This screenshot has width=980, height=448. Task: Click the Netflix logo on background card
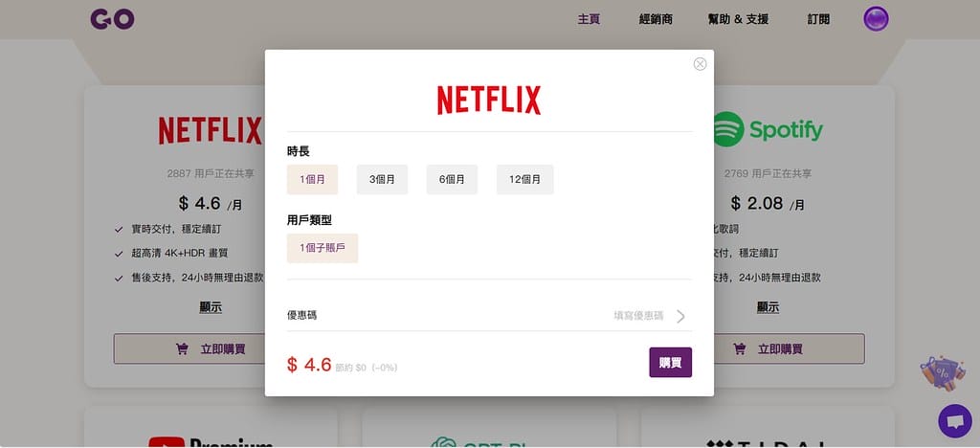[211, 130]
